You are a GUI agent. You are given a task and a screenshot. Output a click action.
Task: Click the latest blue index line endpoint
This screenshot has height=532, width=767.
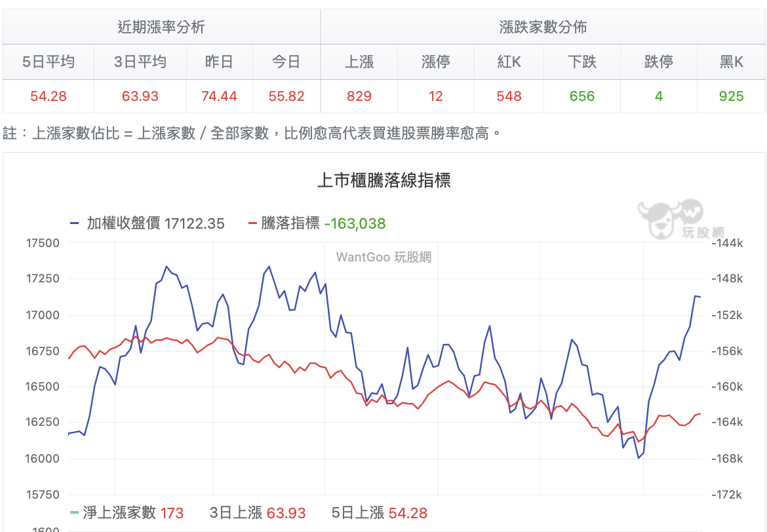pos(700,297)
